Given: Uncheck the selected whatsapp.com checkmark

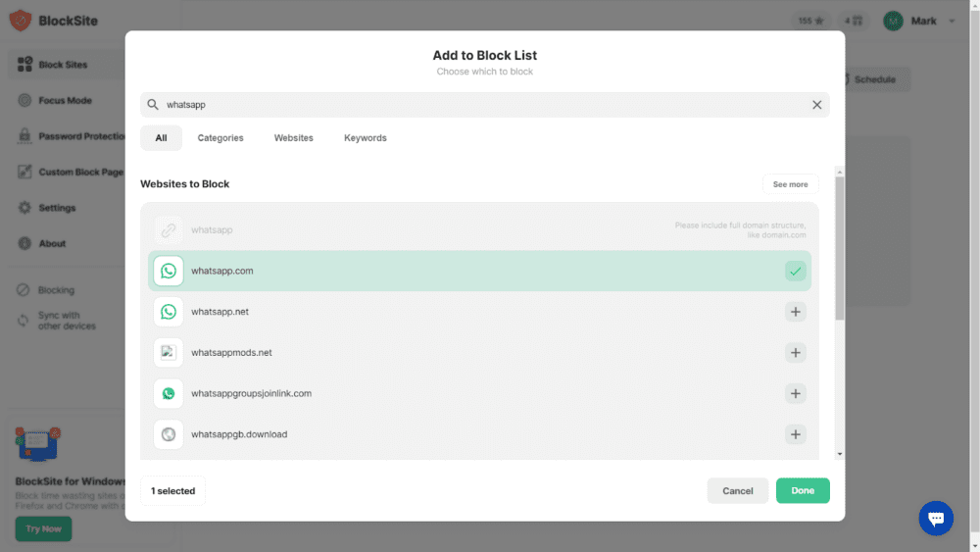Looking at the screenshot, I should point(795,272).
